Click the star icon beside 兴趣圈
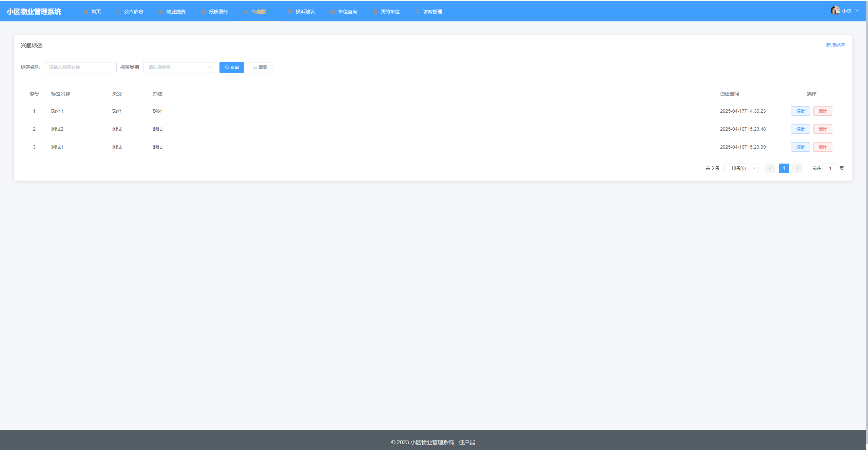 [x=246, y=12]
